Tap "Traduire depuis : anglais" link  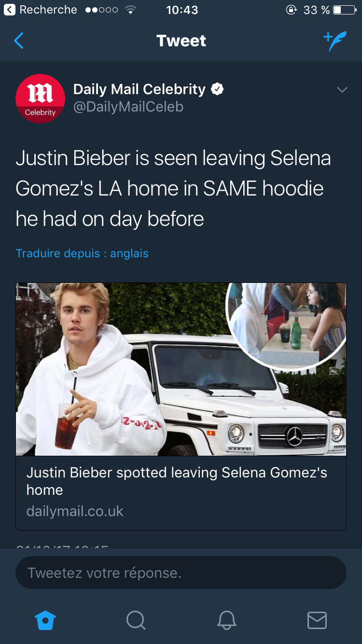(x=82, y=253)
